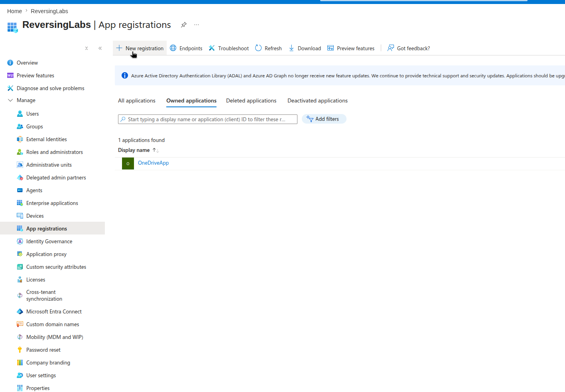Open the Deleted applications tab
This screenshot has width=565, height=392.
point(251,100)
